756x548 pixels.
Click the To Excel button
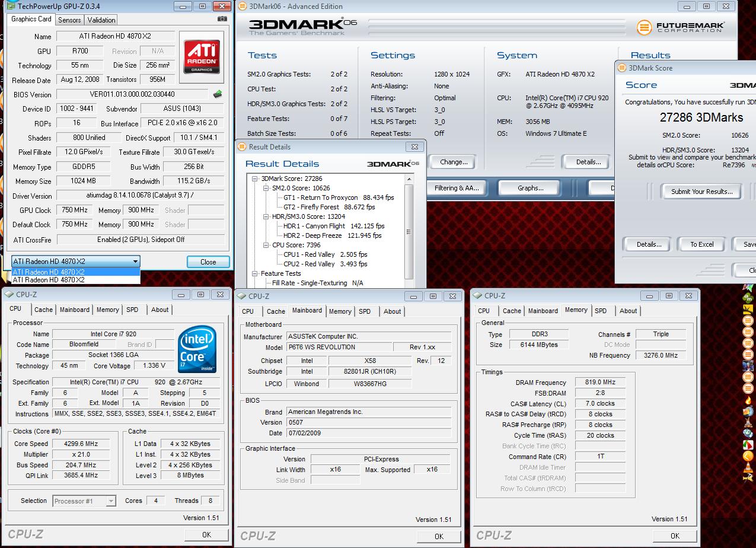702,244
